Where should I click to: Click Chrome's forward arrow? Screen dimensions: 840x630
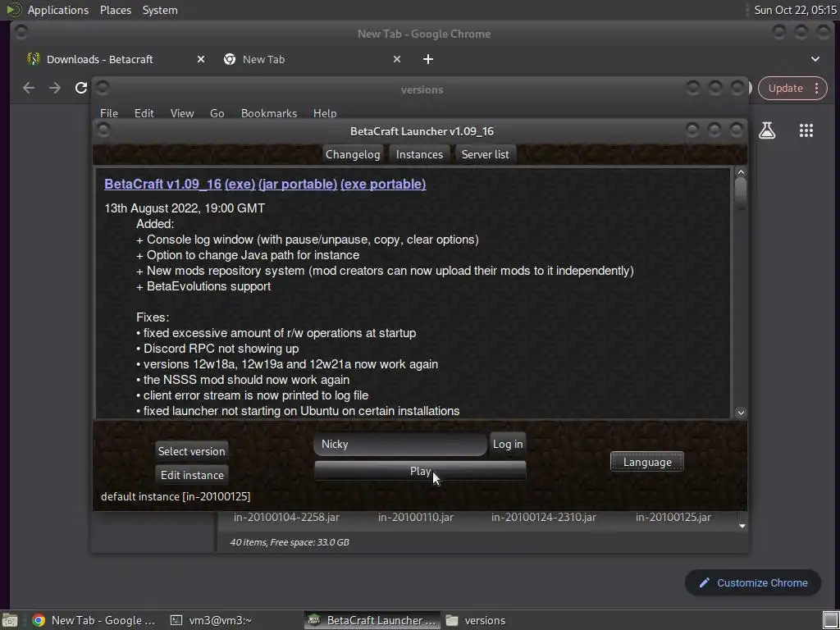pyautogui.click(x=55, y=88)
